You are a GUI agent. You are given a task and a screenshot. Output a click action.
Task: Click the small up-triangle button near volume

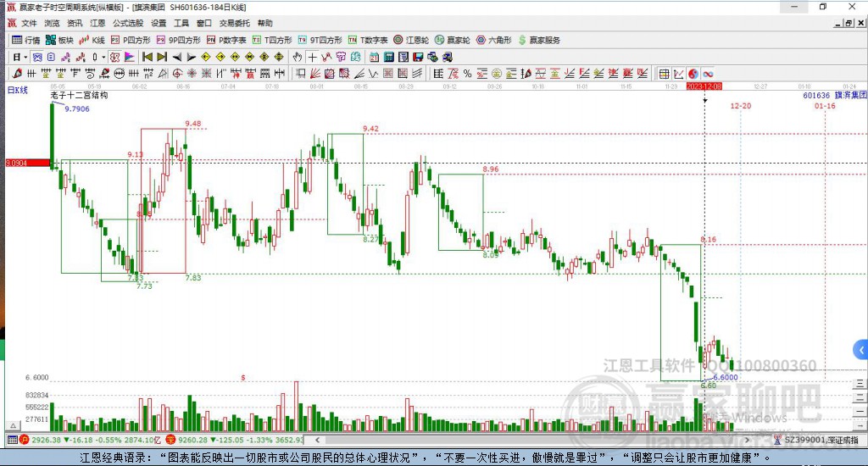click(14, 425)
